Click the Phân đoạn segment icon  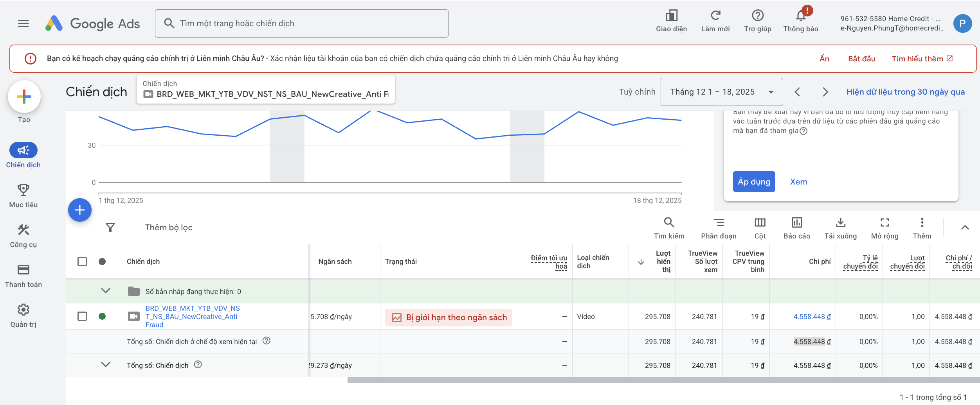719,223
